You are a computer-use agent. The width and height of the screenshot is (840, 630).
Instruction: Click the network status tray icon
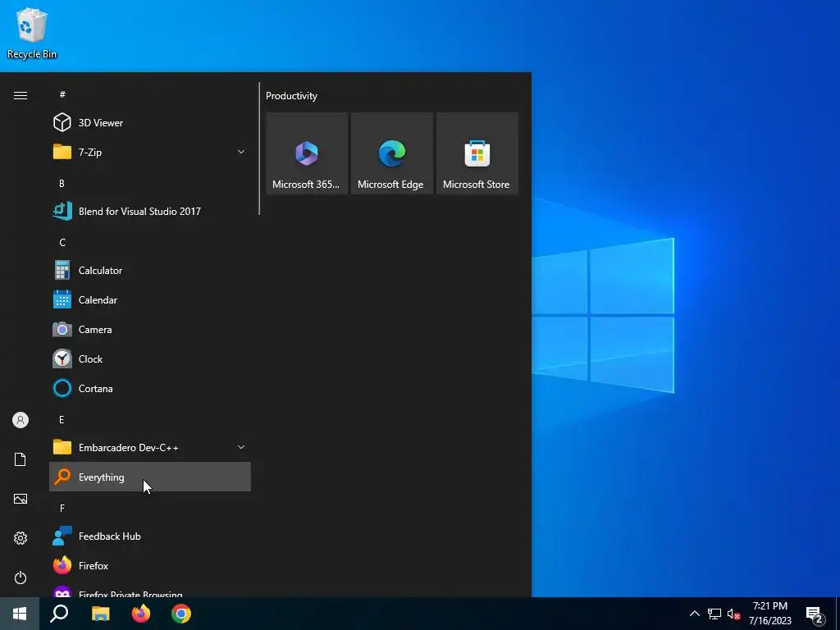pos(714,614)
